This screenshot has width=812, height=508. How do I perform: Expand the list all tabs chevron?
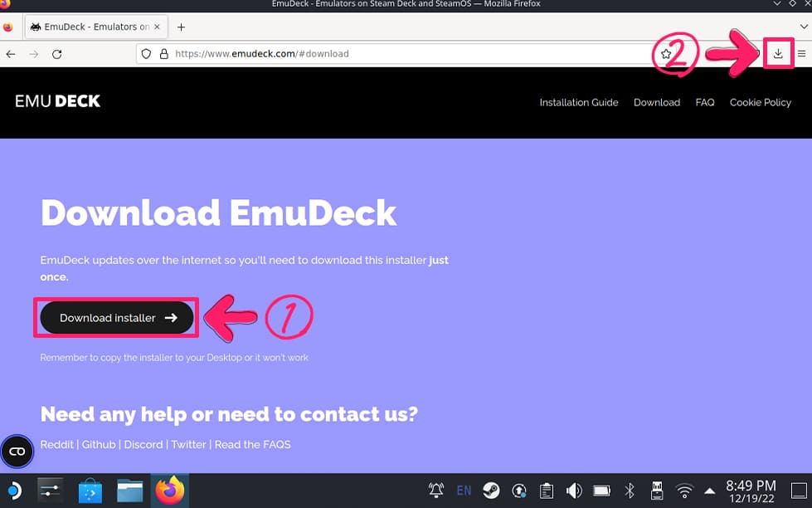(x=804, y=27)
